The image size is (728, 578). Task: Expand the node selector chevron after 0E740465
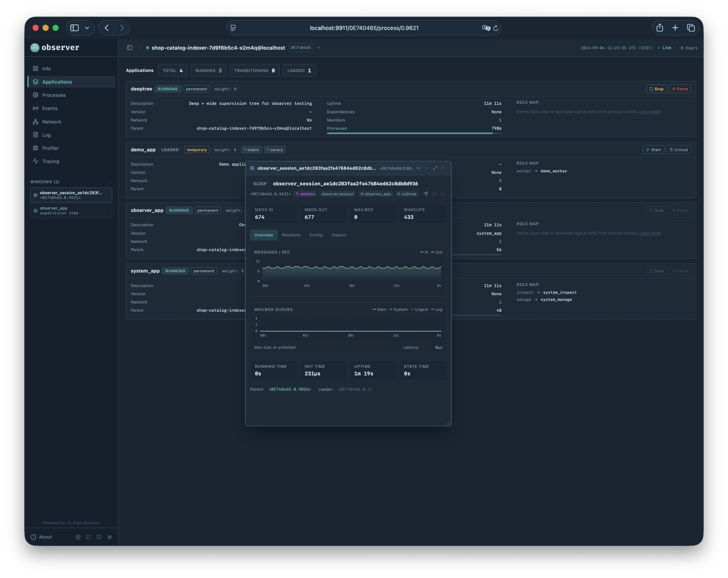pyautogui.click(x=318, y=48)
